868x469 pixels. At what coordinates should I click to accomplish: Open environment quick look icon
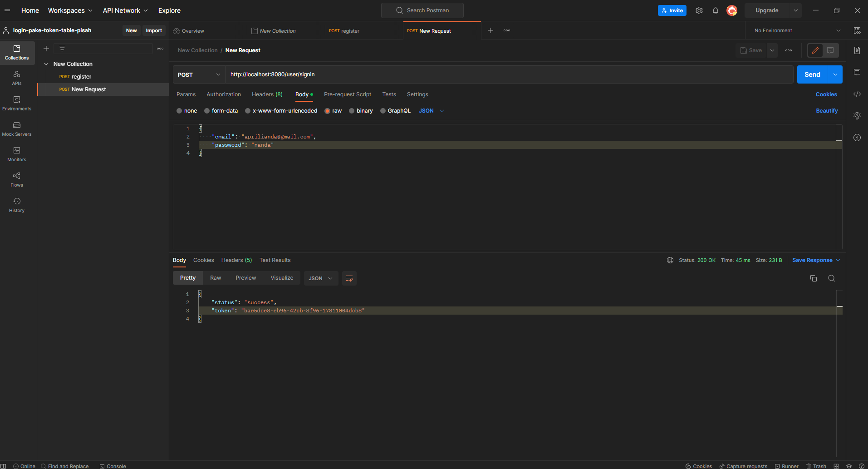coord(857,30)
